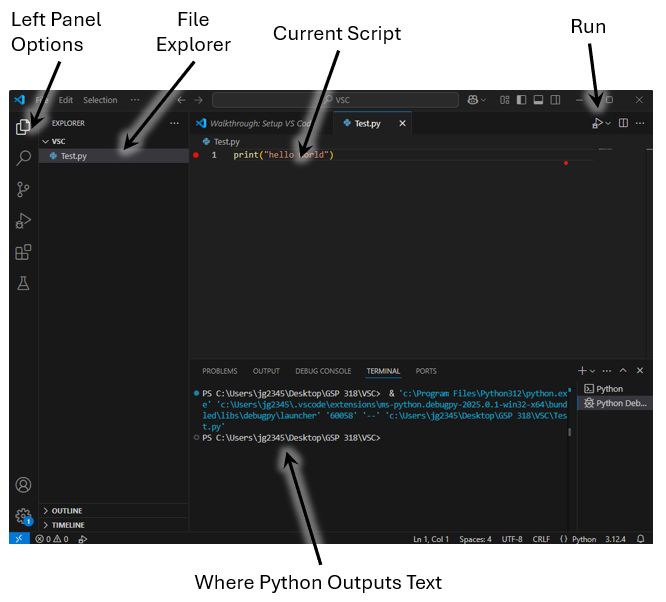Open Source Control panel
This screenshot has width=666, height=602.
[x=23, y=189]
